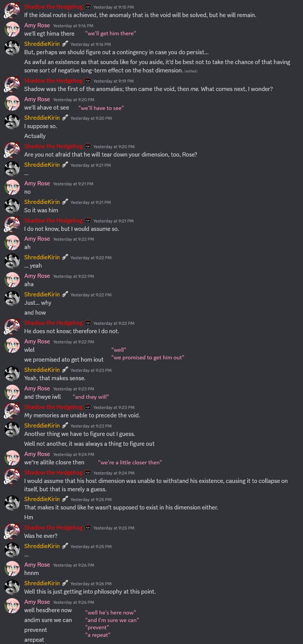Click the 9:22 PM timestamp on Amy's "ah" message
The image size is (303, 644).
pyautogui.click(x=73, y=239)
